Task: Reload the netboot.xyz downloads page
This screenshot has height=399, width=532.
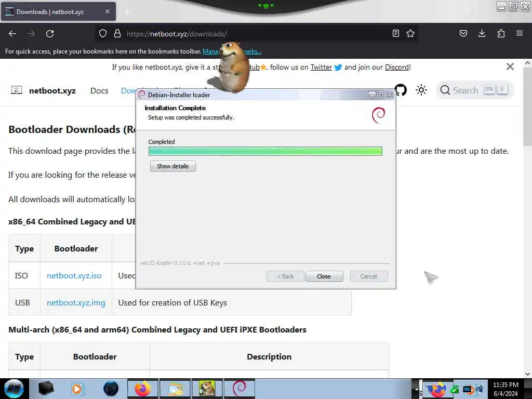Action: coord(50,34)
